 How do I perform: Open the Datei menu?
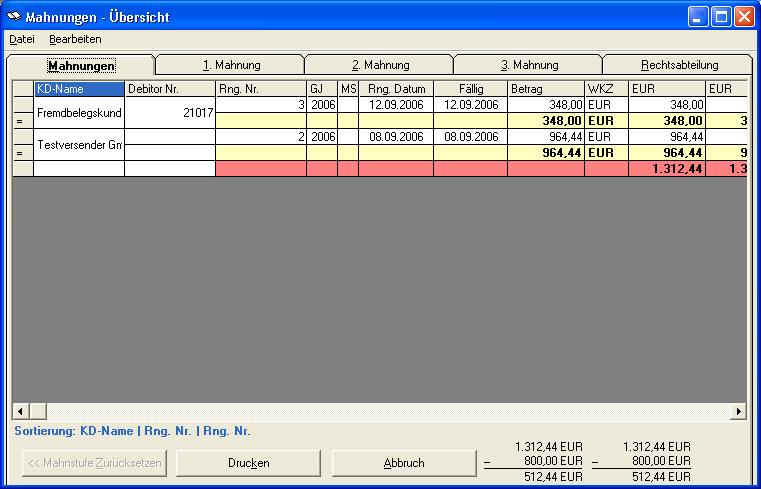click(x=22, y=39)
